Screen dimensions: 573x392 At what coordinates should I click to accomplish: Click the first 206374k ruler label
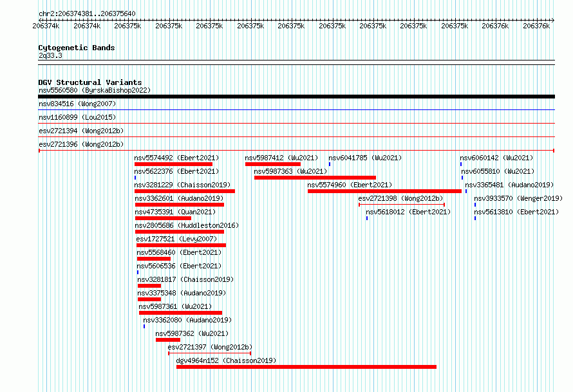(46, 26)
